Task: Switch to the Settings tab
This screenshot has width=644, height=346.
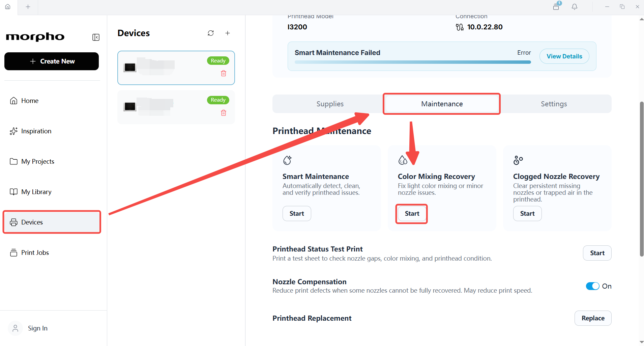Action: [x=554, y=104]
